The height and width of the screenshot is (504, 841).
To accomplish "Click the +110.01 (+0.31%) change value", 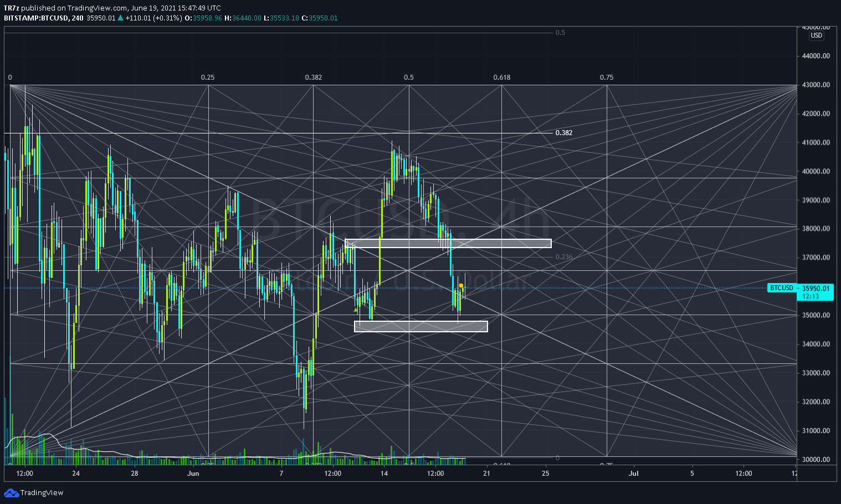I will 153,18.
